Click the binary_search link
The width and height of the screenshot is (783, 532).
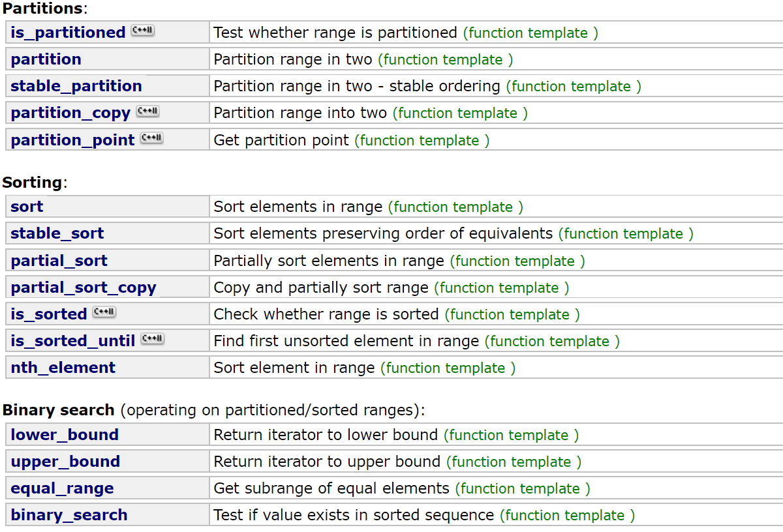pos(69,515)
